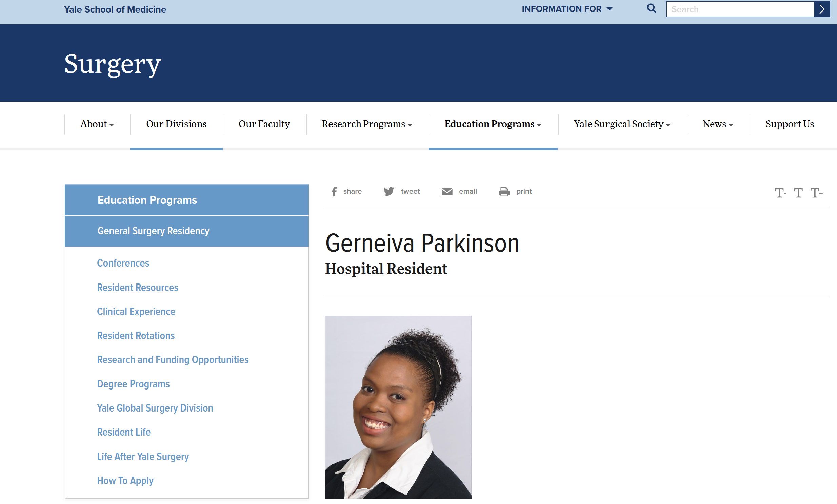Open the Surgery department home title

[x=113, y=64]
